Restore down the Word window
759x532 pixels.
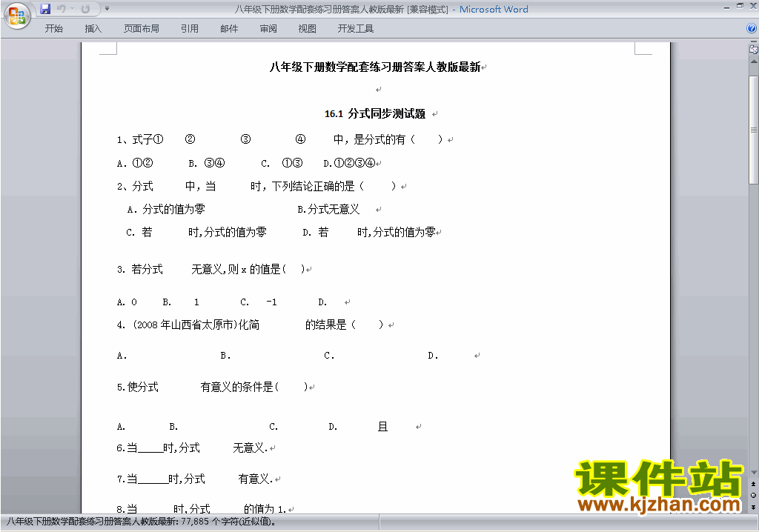[x=740, y=6]
